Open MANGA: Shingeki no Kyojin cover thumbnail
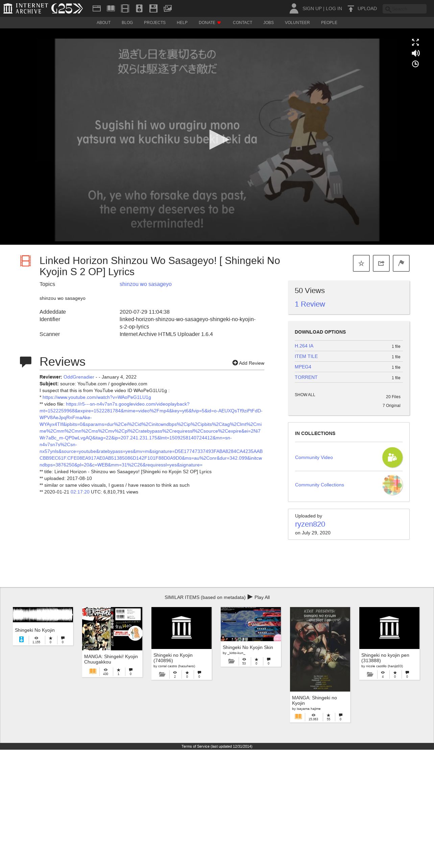Screen dimensions: 434x868 coord(320,649)
